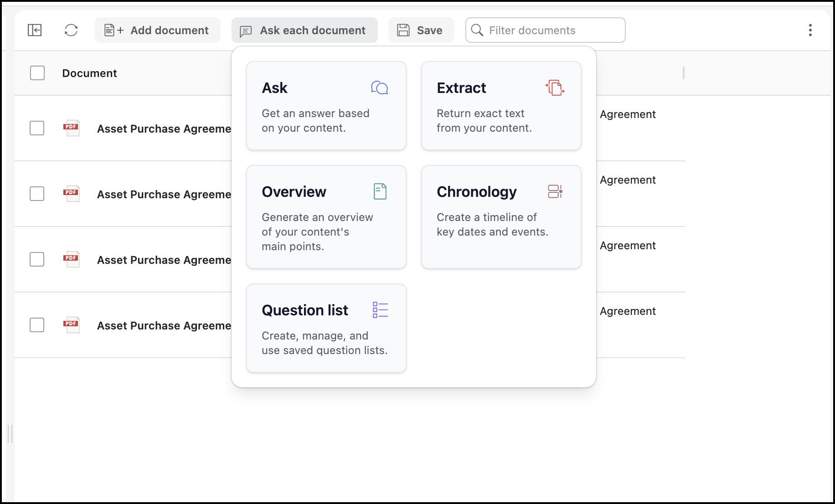Click the Add document page-plus icon
Viewport: 835px width, 504px height.
114,30
